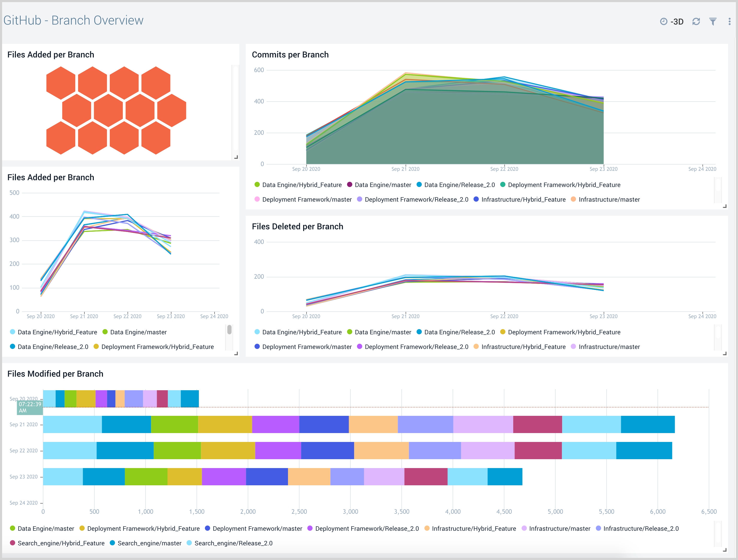Open the time range clock icon
Screen dimensions: 738x560
tap(664, 21)
